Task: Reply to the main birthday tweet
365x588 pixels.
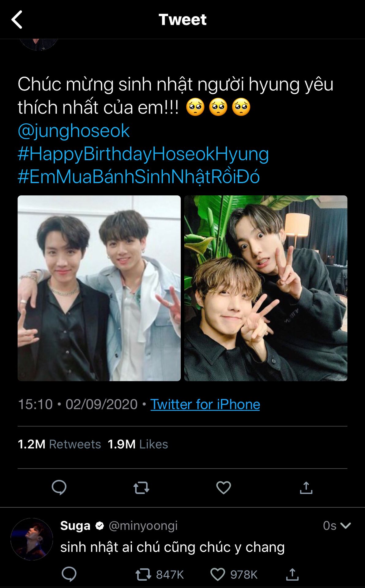Action: click(x=59, y=487)
